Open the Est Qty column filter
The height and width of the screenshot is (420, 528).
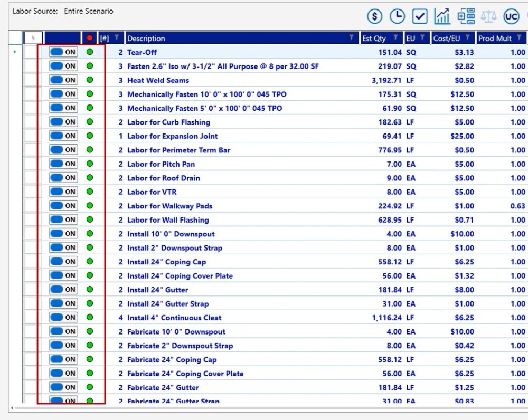pos(395,38)
